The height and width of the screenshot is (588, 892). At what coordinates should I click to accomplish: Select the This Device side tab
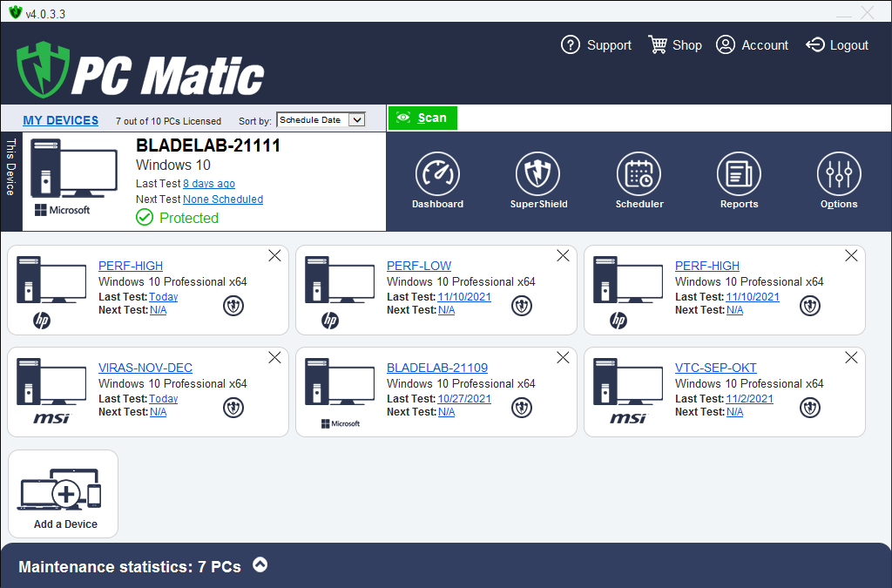pyautogui.click(x=11, y=167)
